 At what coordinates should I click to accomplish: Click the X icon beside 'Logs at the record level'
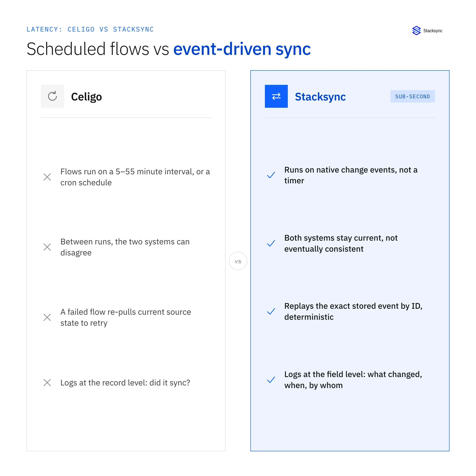47,383
